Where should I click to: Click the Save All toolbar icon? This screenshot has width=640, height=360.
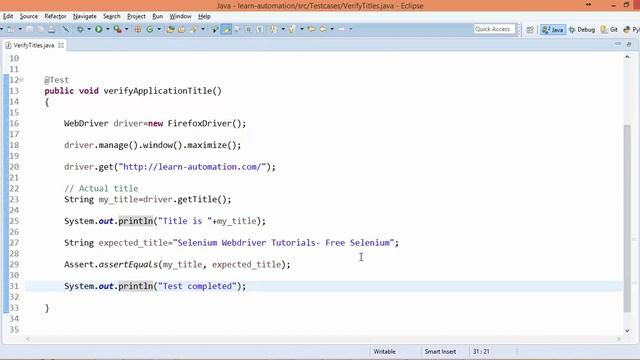[x=41, y=29]
